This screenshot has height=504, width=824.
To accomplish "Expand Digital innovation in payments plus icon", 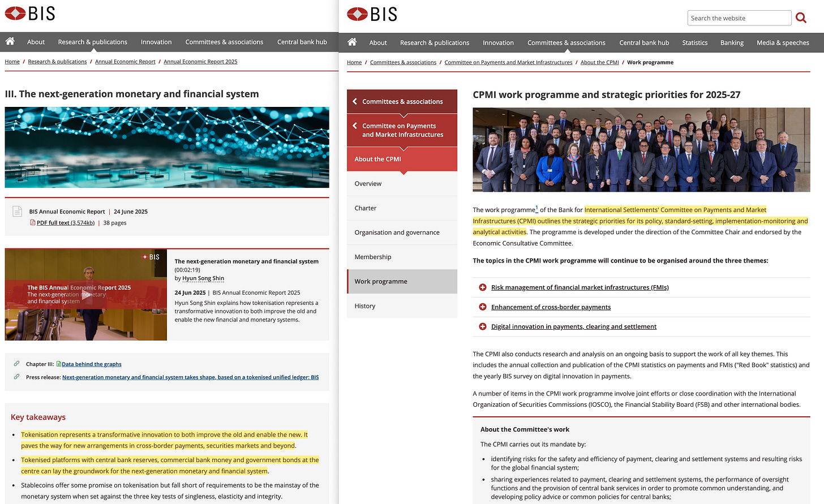I will (x=483, y=326).
